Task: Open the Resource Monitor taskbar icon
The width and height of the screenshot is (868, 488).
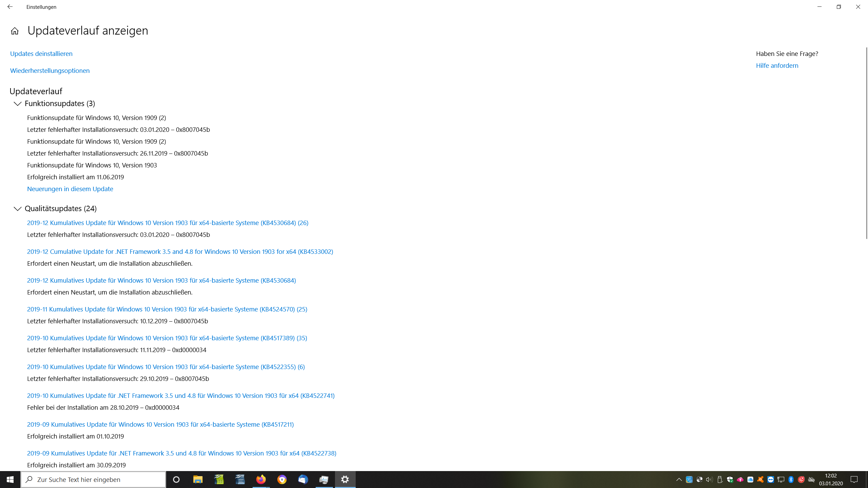Action: (324, 479)
